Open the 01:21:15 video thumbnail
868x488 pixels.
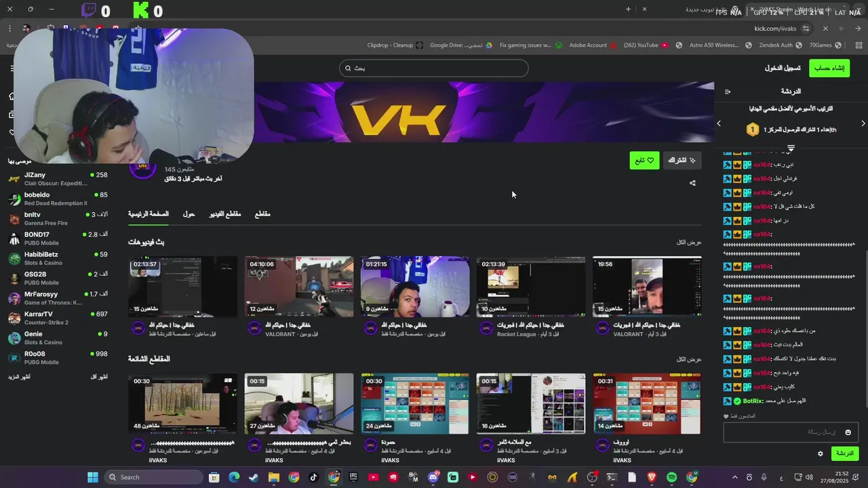click(x=415, y=287)
